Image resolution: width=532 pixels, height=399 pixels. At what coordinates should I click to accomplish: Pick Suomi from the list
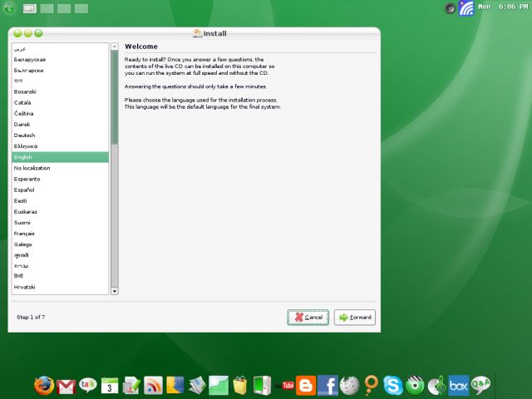[61, 223]
